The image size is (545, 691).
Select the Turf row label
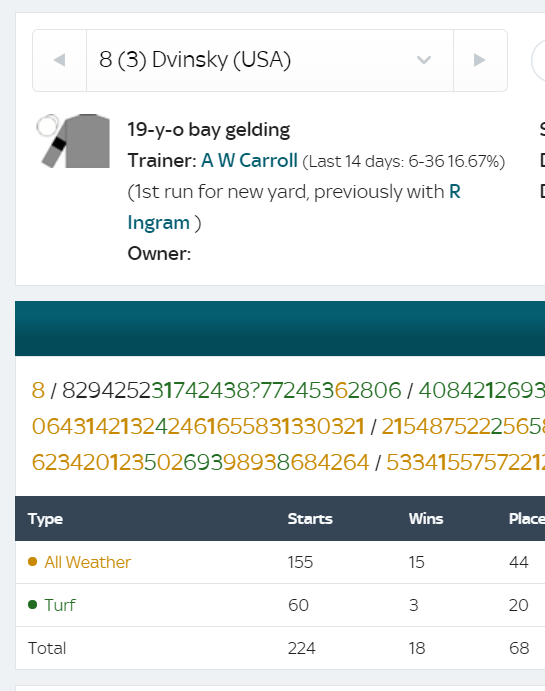click(60, 605)
